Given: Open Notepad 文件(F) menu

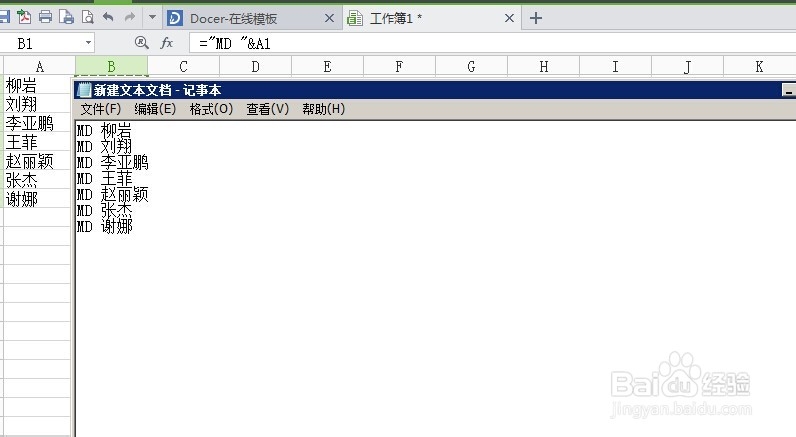Looking at the screenshot, I should 101,109.
